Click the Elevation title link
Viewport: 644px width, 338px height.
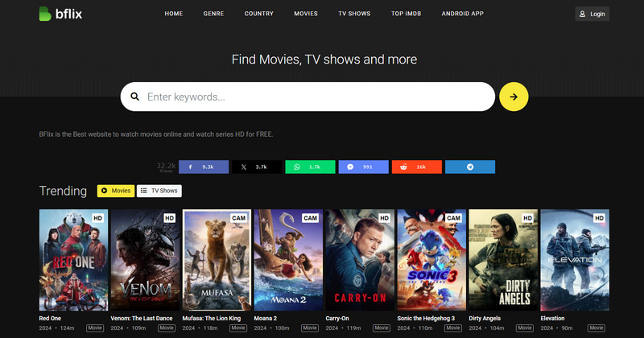click(x=552, y=319)
